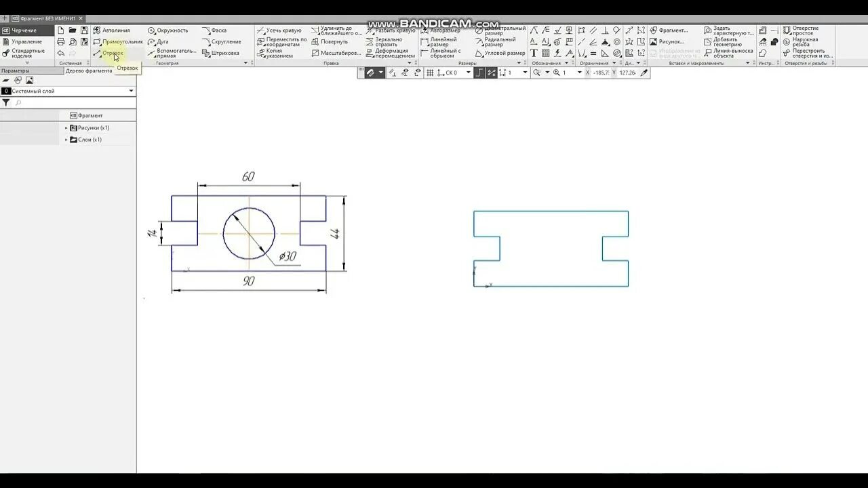Viewport: 868px width, 488px height.
Task: Click Переместить по координатам tool
Action: tap(281, 41)
